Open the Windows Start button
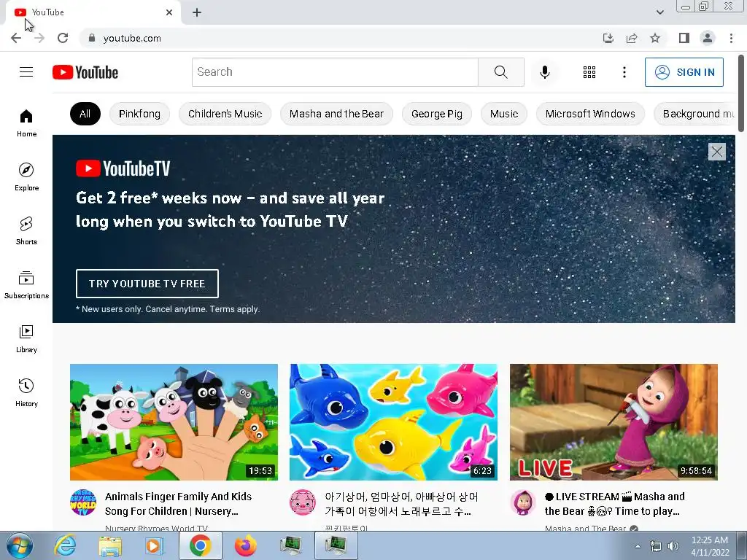Image resolution: width=747 pixels, height=560 pixels. pos(19,545)
